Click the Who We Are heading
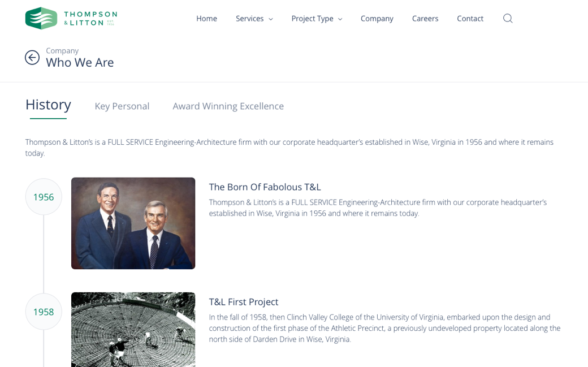Viewport: 588px width, 367px height. 80,62
